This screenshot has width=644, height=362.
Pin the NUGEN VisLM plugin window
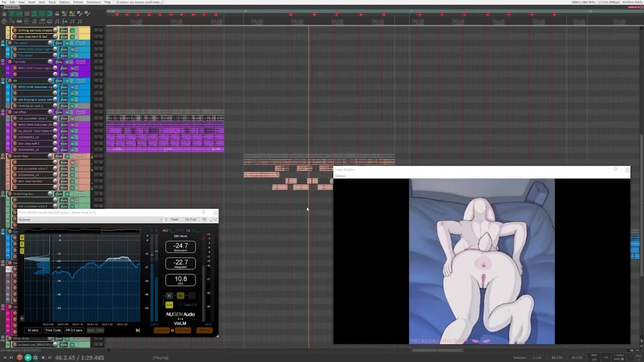pos(203,213)
